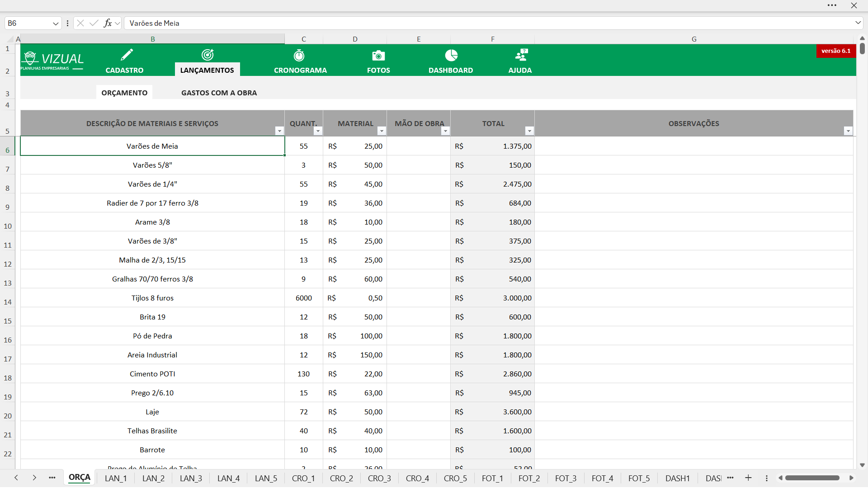Select the LANÇAMENTOS target icon
The height and width of the screenshot is (488, 868).
208,55
